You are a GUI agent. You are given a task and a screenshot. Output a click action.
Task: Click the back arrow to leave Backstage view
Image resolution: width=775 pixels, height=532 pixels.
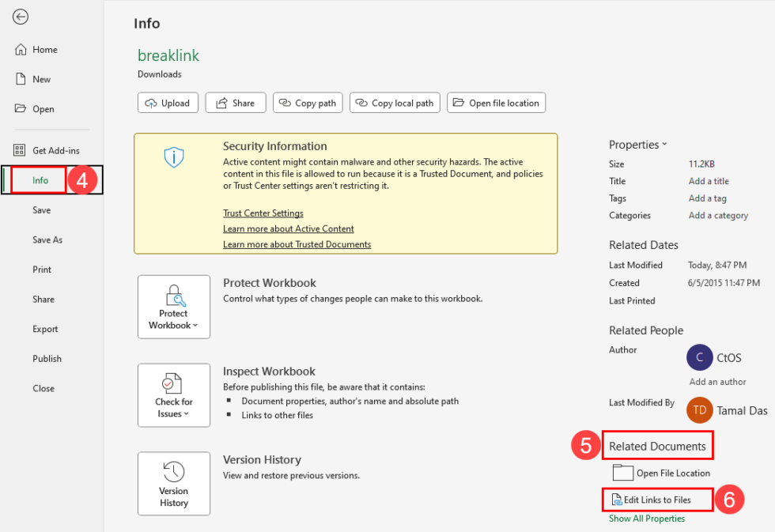pos(21,17)
